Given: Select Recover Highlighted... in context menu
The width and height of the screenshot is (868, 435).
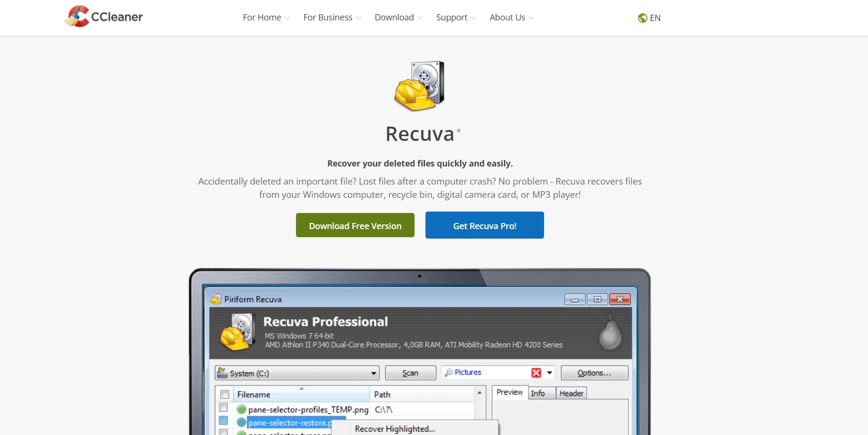Looking at the screenshot, I should [395, 429].
